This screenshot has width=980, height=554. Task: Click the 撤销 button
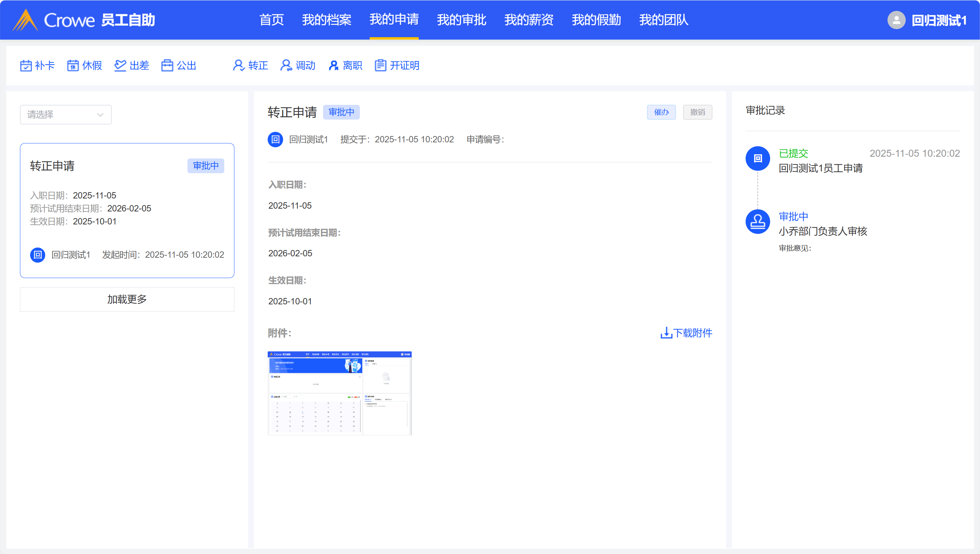(697, 112)
